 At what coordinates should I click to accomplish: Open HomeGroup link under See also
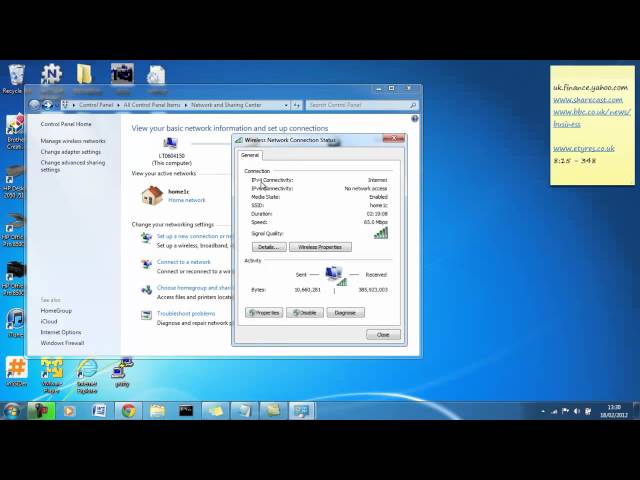(56, 311)
